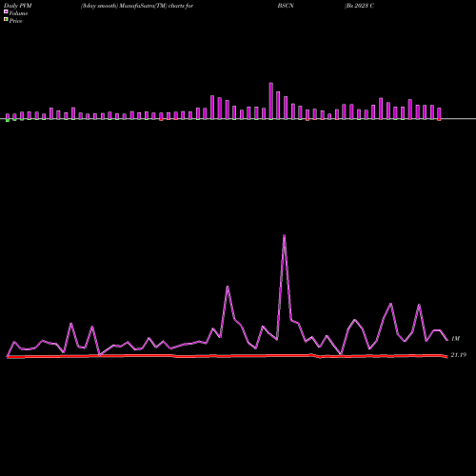Click the 'Volume' legend label
Image resolution: width=476 pixels, height=476 pixels.
[18, 13]
